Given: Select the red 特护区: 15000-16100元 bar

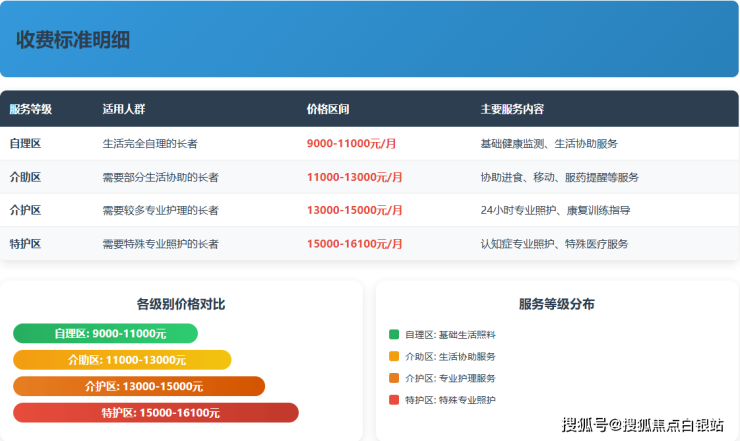Looking at the screenshot, I should (156, 412).
